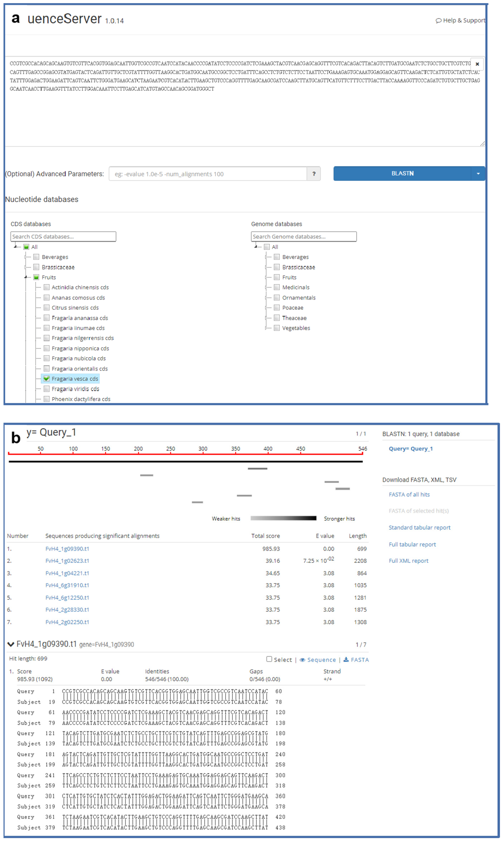Click the advanced parameters help question mark
The height and width of the screenshot is (843, 504).
314,174
